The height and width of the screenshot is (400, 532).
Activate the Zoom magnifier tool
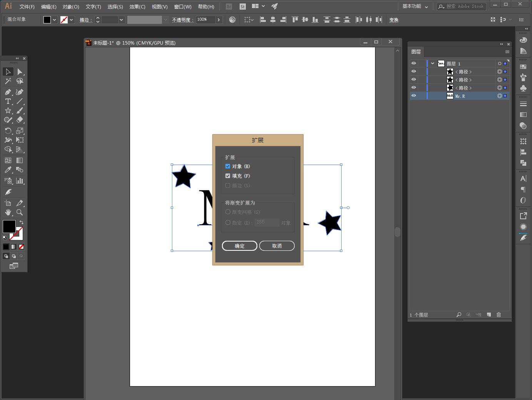point(20,212)
